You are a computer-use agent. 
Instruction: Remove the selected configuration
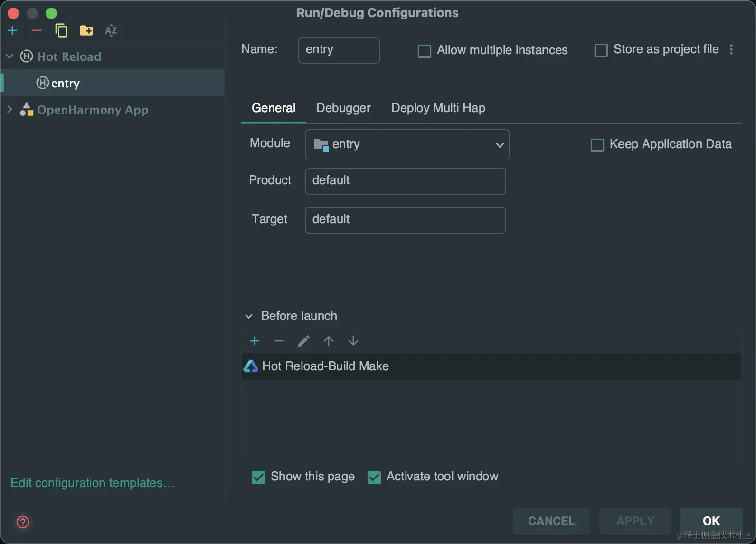37,31
